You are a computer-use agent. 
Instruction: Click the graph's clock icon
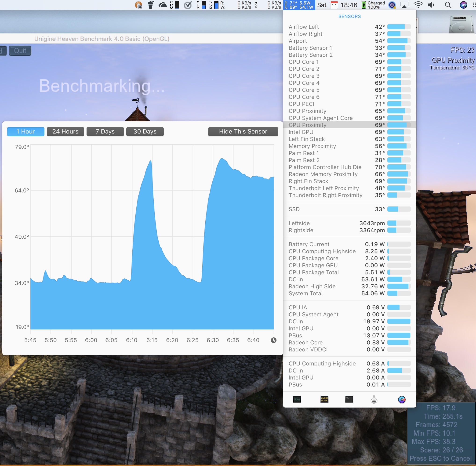point(273,340)
